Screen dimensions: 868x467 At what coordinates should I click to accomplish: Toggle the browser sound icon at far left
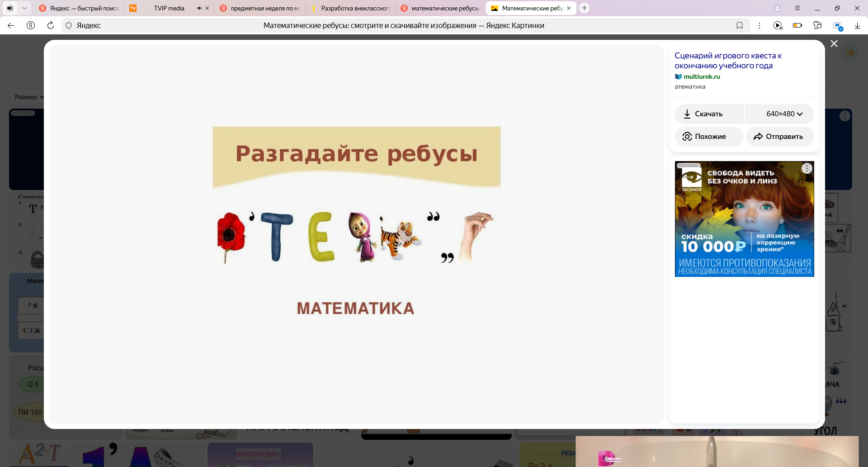coord(10,8)
